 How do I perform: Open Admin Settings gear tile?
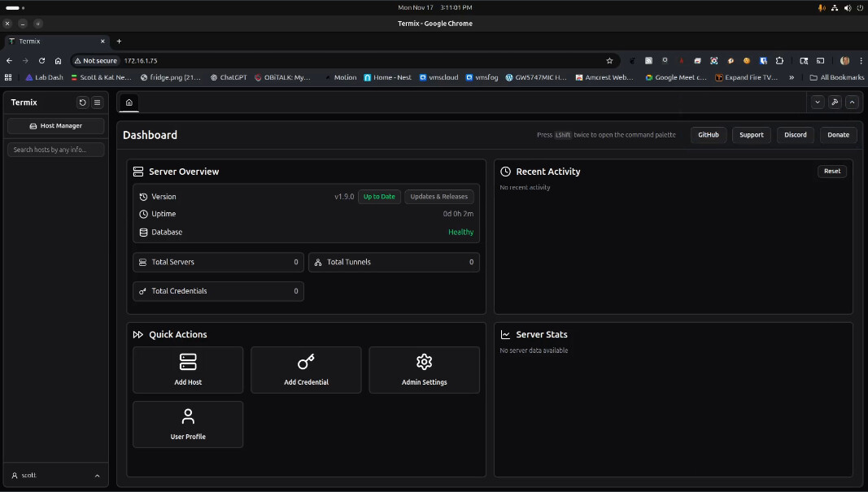[x=424, y=370]
